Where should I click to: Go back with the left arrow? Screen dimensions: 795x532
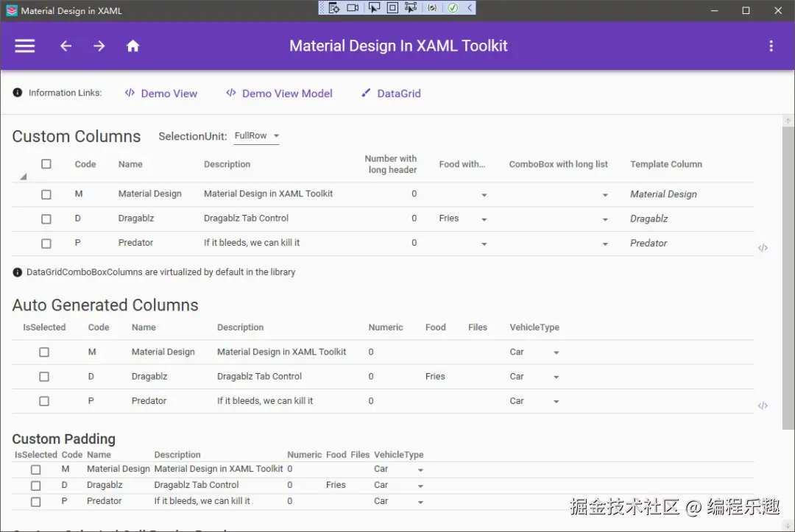pyautogui.click(x=66, y=46)
